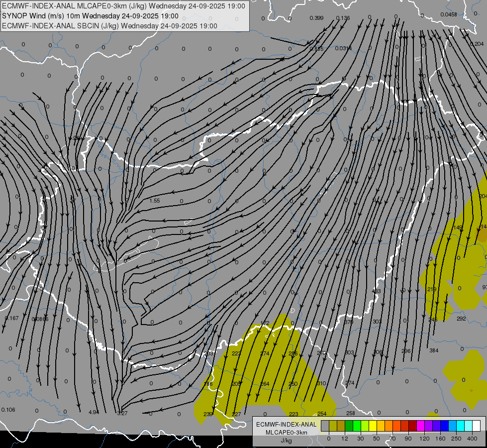The width and height of the screenshot is (487, 448).
Task: Select the pure yellow legend swatch
Action: click(373, 426)
